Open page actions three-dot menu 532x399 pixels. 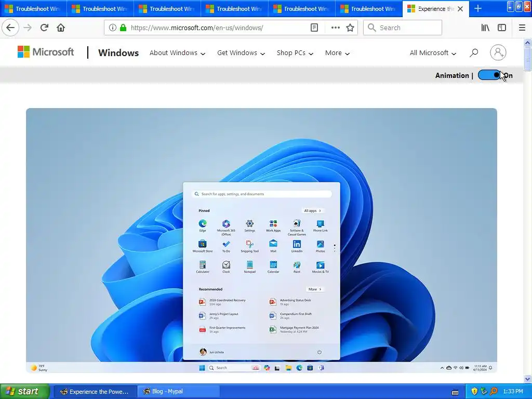pyautogui.click(x=335, y=28)
